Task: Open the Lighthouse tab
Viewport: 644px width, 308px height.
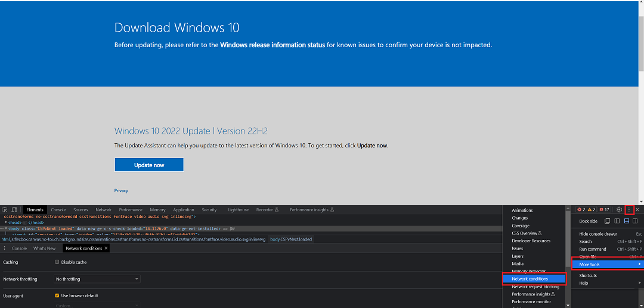Action: 238,210
